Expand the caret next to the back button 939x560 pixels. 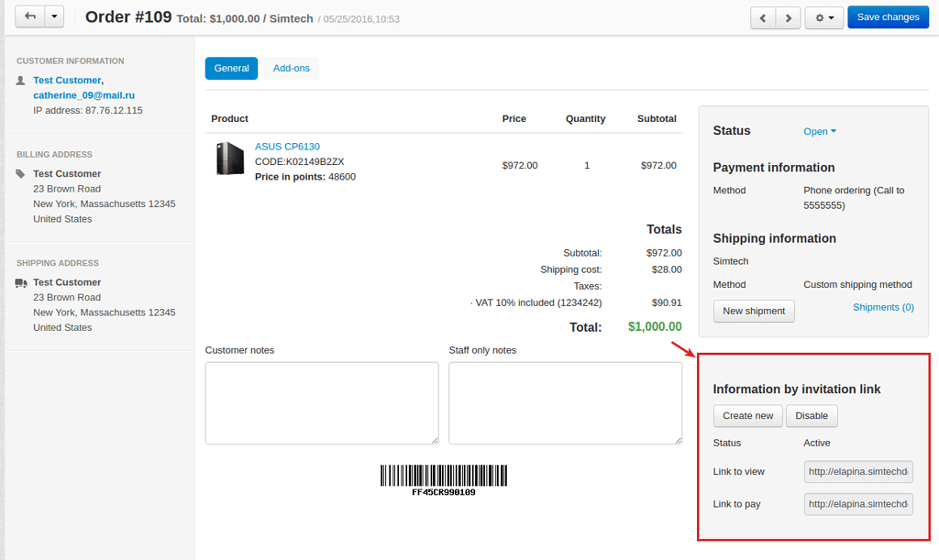click(53, 16)
